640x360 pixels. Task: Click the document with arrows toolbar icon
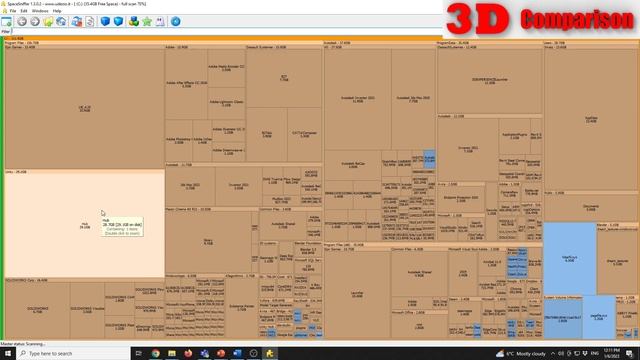[90, 22]
